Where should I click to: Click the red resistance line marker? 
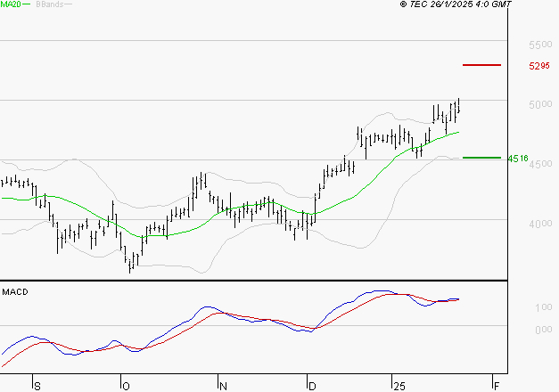[481, 65]
